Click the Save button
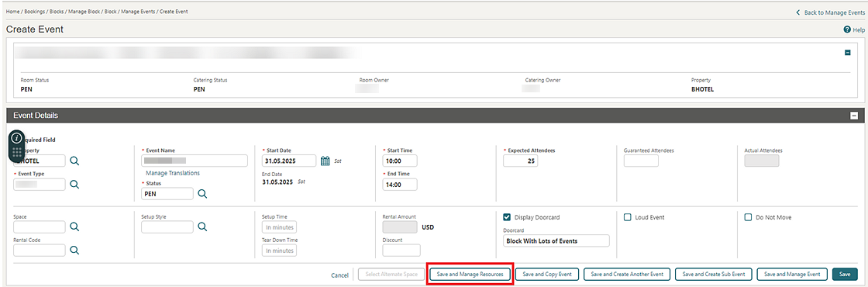868x287 pixels. (x=845, y=275)
